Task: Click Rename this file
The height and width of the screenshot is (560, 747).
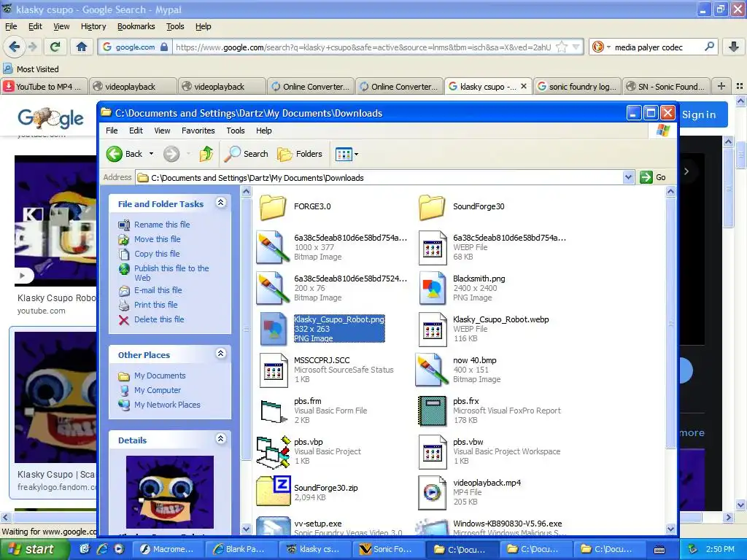Action: click(162, 225)
